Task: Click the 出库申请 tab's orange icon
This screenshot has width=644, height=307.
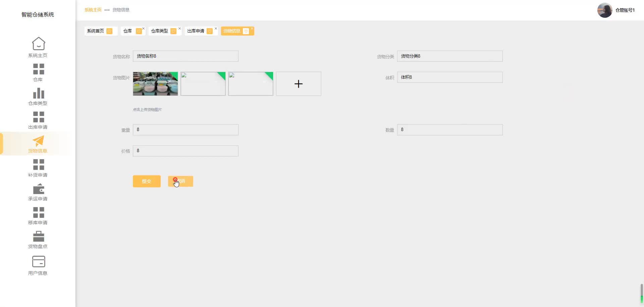Action: point(210,31)
